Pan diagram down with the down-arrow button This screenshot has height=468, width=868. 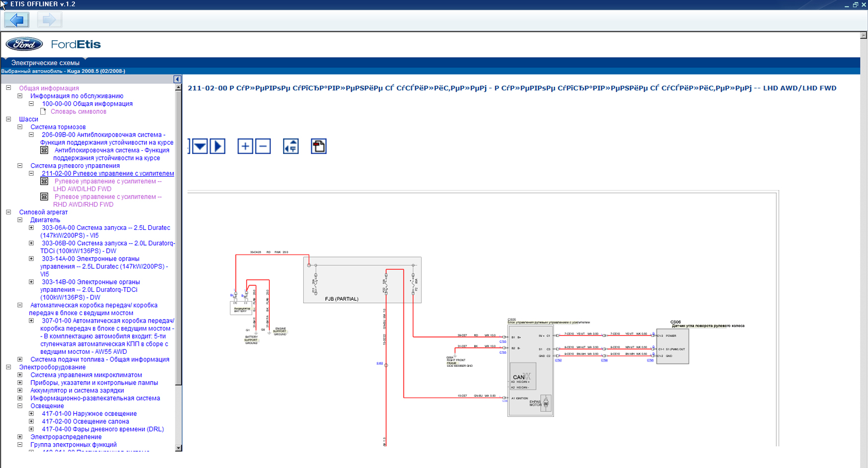pos(200,146)
